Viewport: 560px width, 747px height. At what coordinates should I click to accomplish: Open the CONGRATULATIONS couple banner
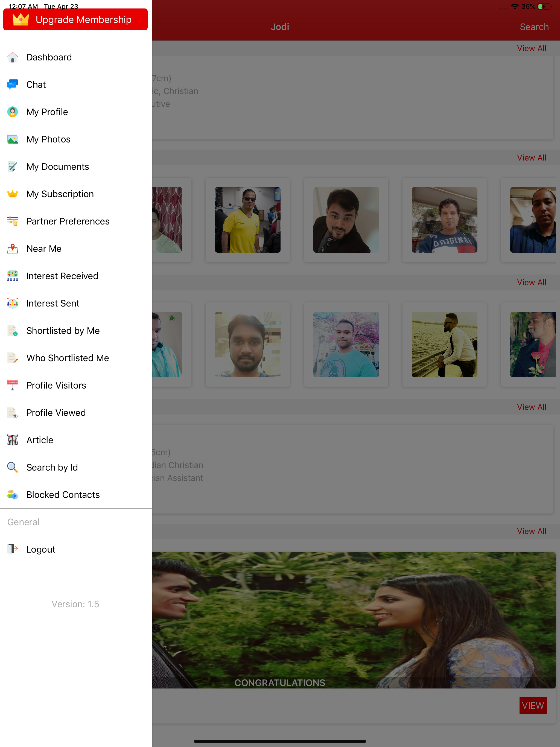(354, 620)
